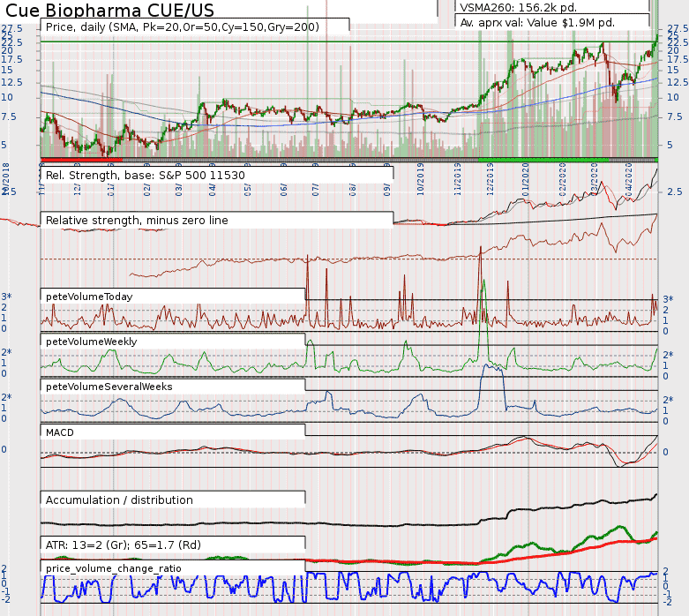Click the '12/2019' date axis label
689x616 pixels.
(490, 179)
